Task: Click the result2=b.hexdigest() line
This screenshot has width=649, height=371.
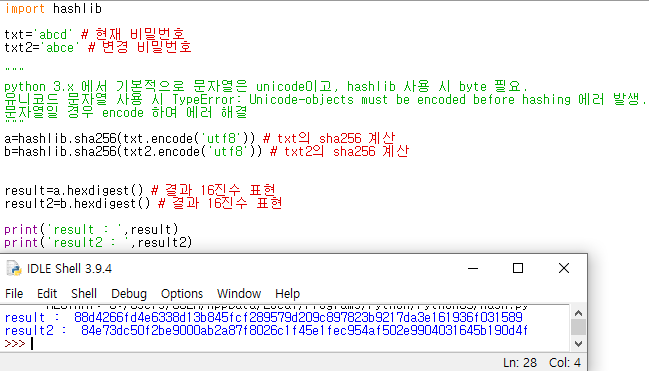Action: 143,203
